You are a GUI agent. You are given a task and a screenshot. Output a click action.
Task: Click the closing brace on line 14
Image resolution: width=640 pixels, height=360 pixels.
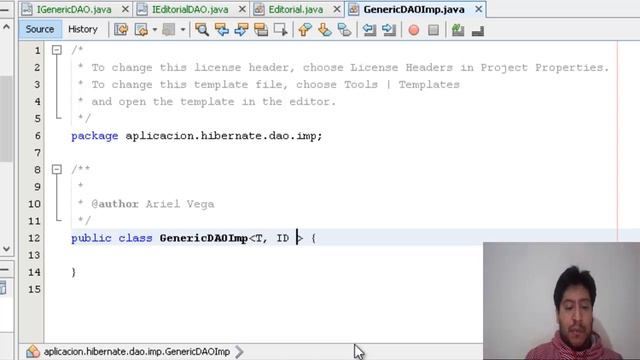coord(73,272)
